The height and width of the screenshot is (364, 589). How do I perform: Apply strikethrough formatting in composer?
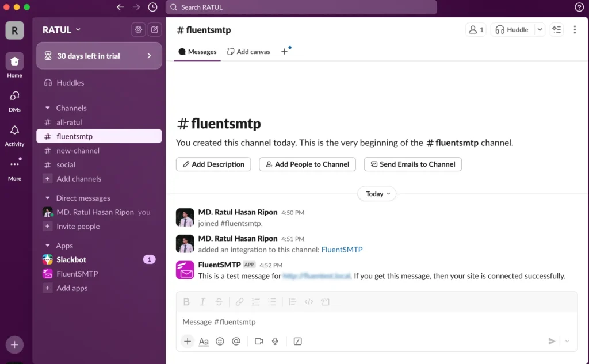219,302
